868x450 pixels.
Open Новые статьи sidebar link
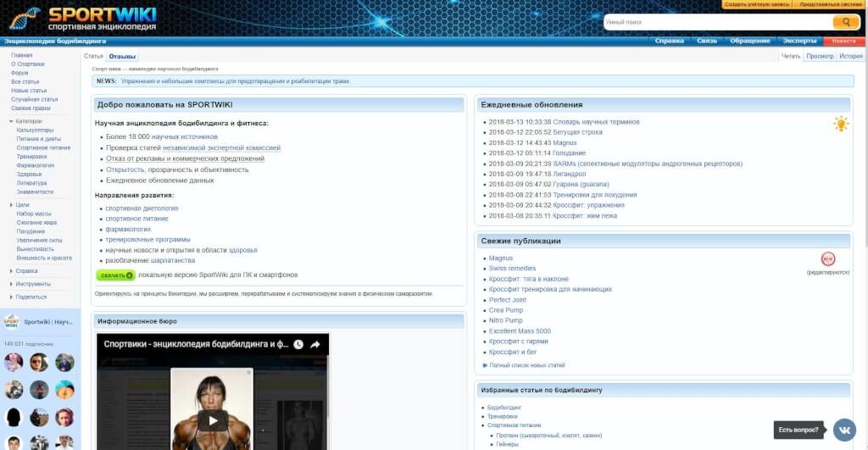(29, 91)
